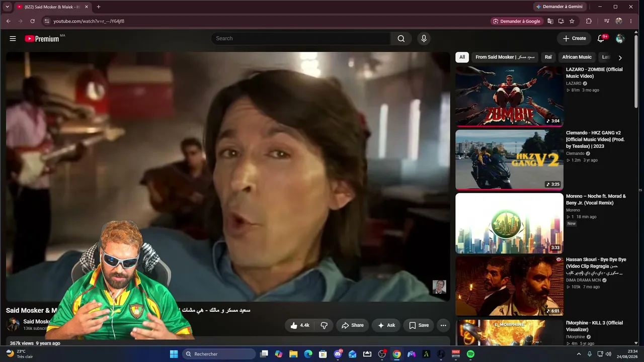644x362 pixels.
Task: Open Spotify from the taskbar
Action: pos(470,354)
